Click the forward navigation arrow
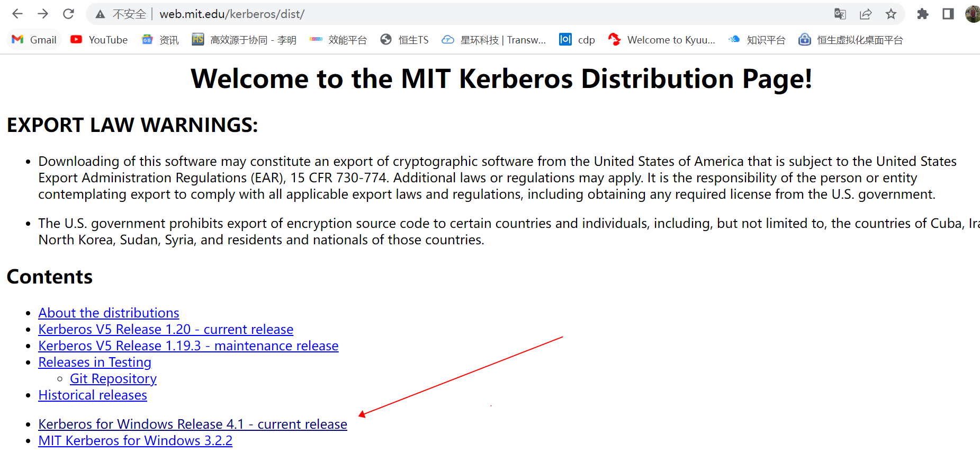The height and width of the screenshot is (460, 980). point(43,14)
